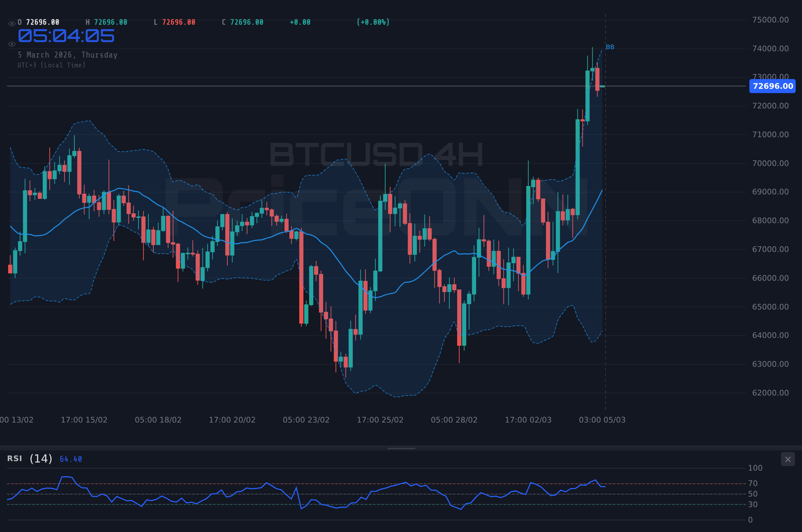Click the 75000.00 price axis value
This screenshot has height=532, width=802.
[x=771, y=20]
